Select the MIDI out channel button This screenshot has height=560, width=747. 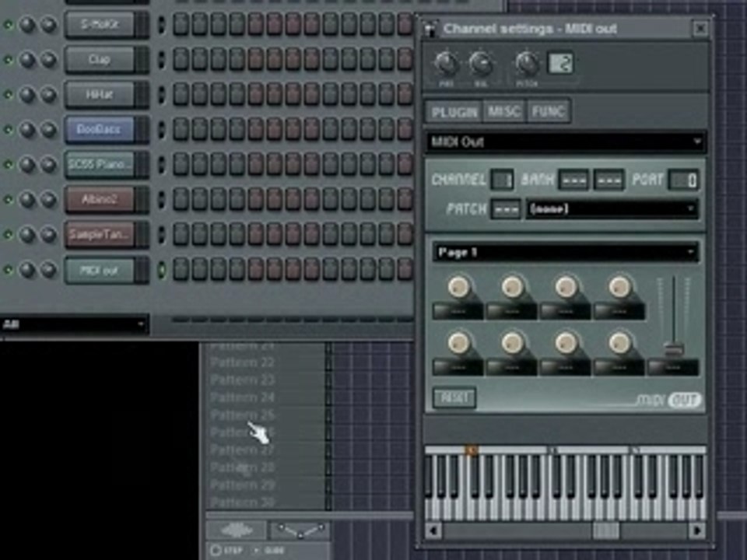[99, 270]
